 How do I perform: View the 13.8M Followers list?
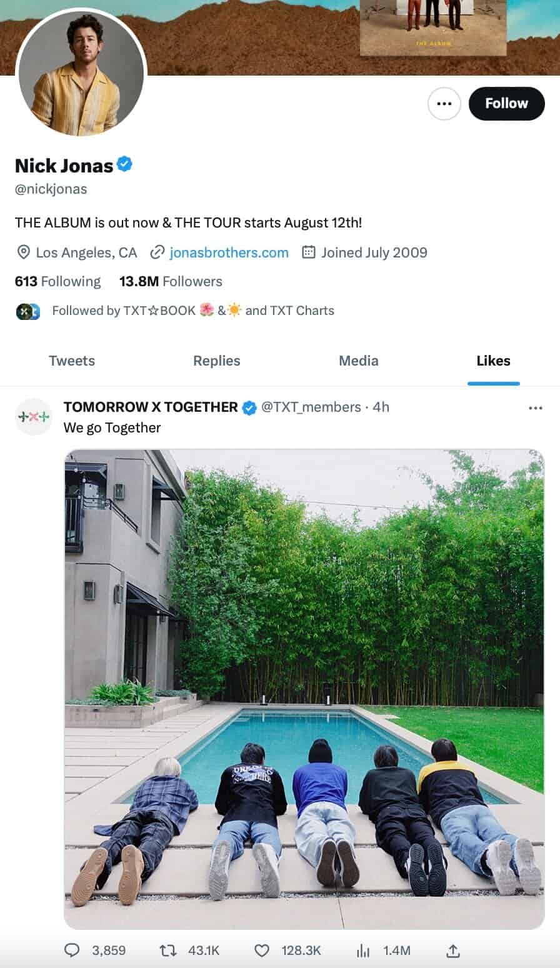click(x=171, y=281)
